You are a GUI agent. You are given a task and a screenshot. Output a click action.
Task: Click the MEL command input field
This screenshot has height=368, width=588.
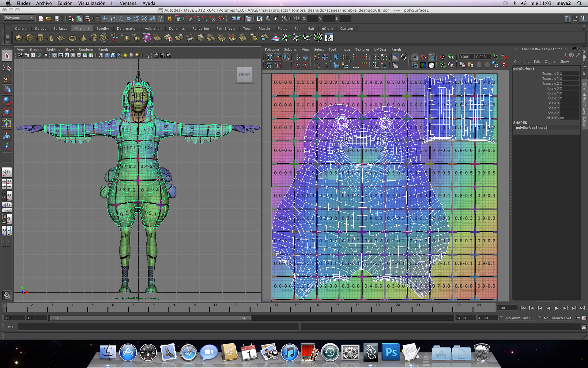click(x=158, y=327)
